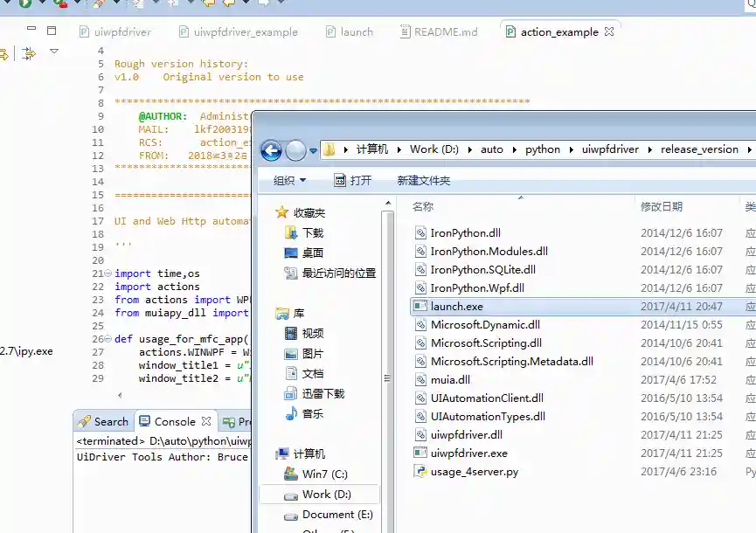Image resolution: width=756 pixels, height=533 pixels.
Task: Click the launch.exe file icon
Action: tap(420, 307)
